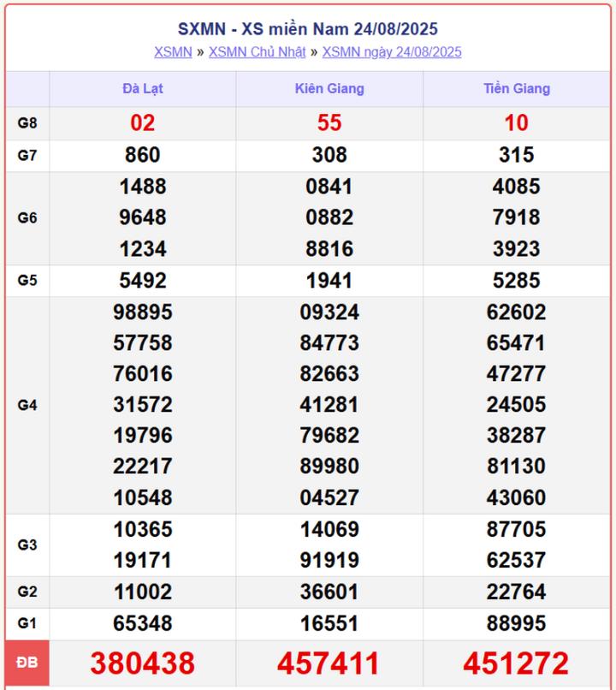The image size is (616, 690).
Task: Click the G4 number 81130
Action: click(516, 467)
